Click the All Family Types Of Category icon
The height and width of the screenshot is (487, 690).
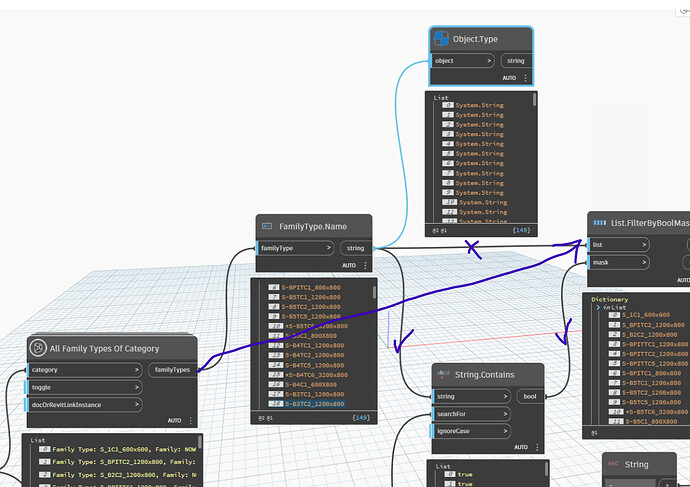click(38, 348)
